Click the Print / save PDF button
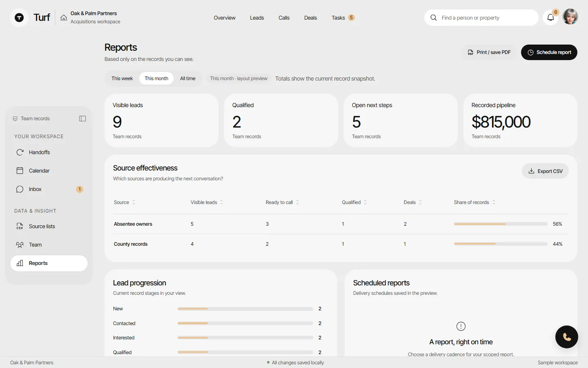 click(x=489, y=52)
